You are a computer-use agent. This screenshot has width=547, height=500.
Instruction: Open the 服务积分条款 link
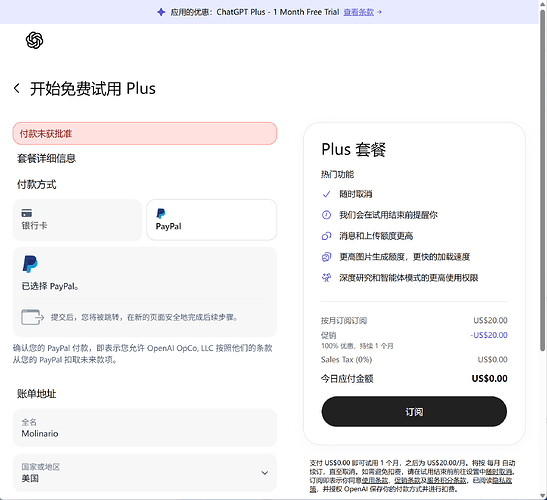click(446, 480)
